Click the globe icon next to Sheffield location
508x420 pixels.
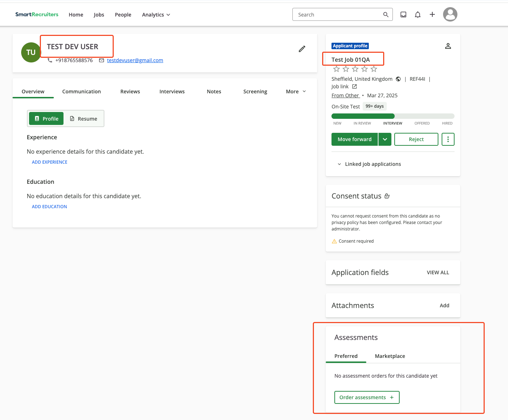(398, 79)
